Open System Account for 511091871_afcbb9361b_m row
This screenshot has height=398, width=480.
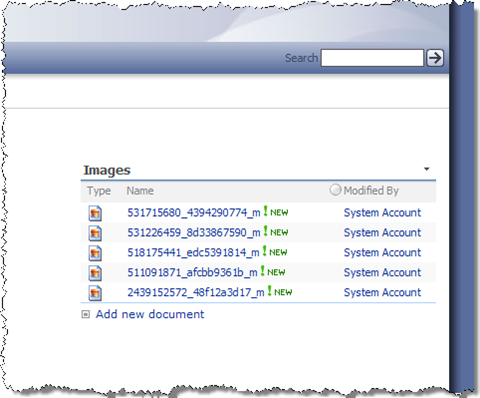click(382, 273)
